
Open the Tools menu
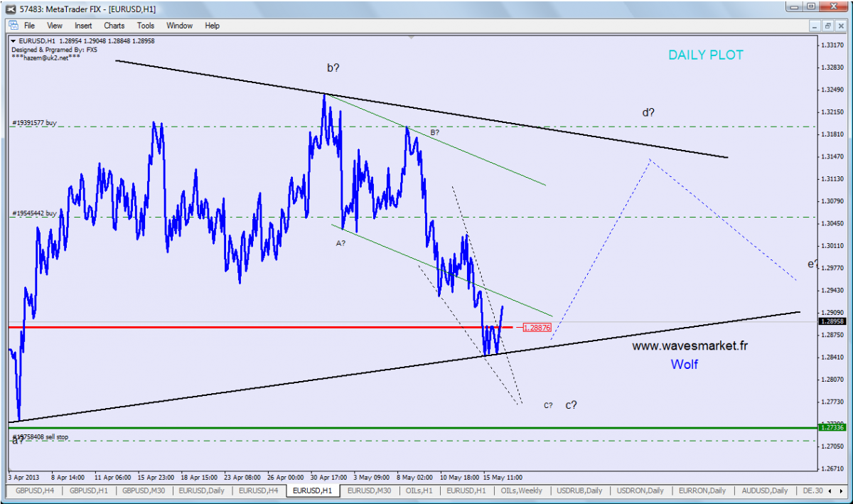(x=146, y=26)
